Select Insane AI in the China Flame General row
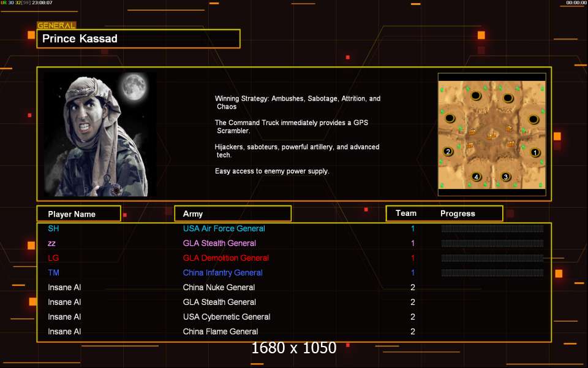This screenshot has height=368, width=588. click(x=64, y=332)
